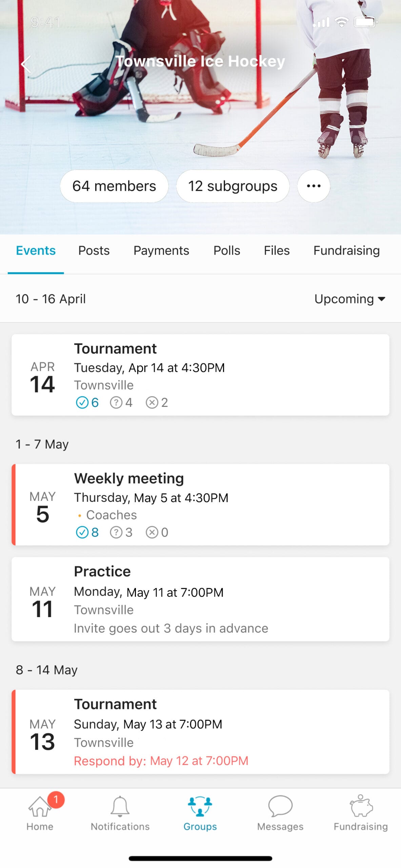Tap the 12 subgroups button
Screen dimensions: 401x868
click(233, 186)
